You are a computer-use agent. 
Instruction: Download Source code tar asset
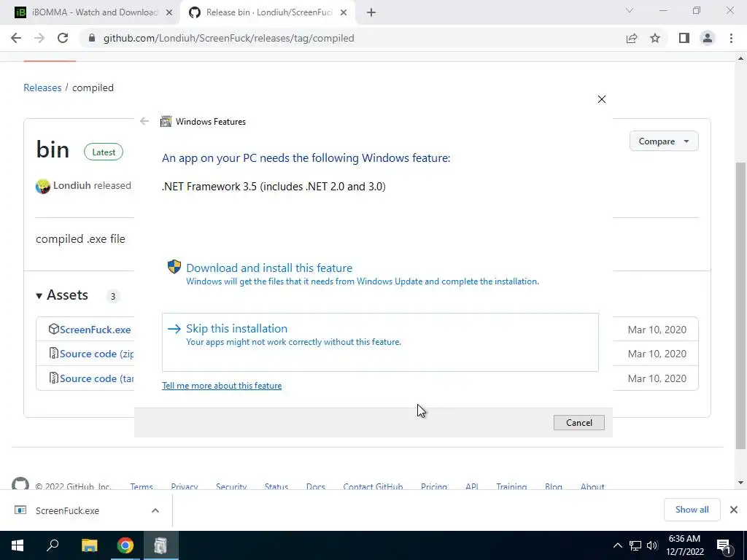(x=97, y=378)
